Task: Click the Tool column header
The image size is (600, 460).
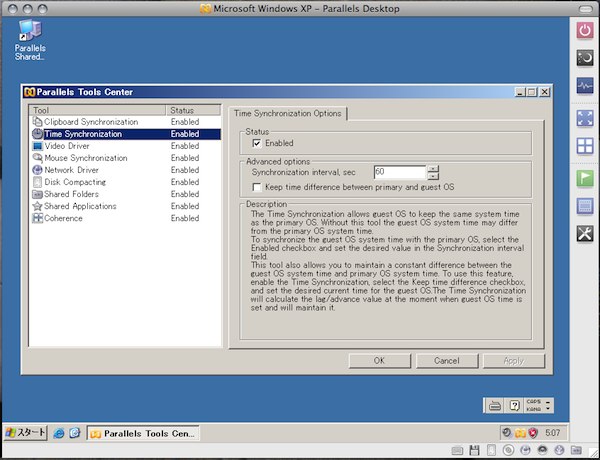Action: click(97, 110)
